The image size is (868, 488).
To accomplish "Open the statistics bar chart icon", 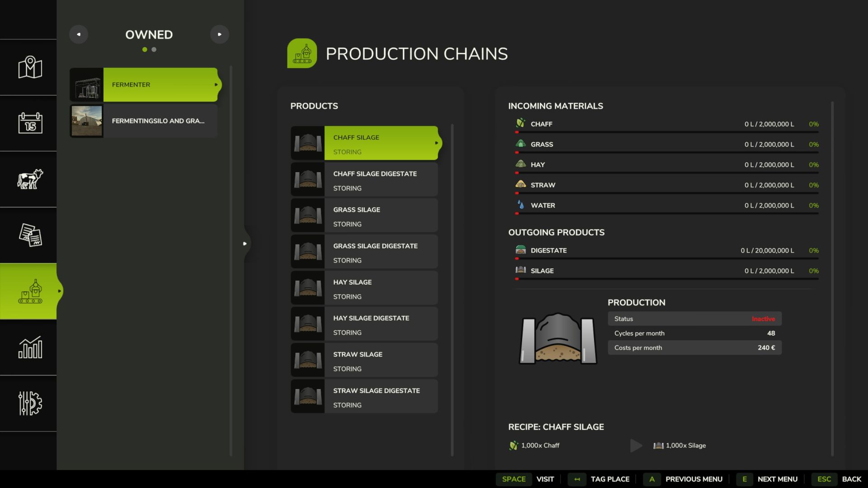I will [30, 347].
